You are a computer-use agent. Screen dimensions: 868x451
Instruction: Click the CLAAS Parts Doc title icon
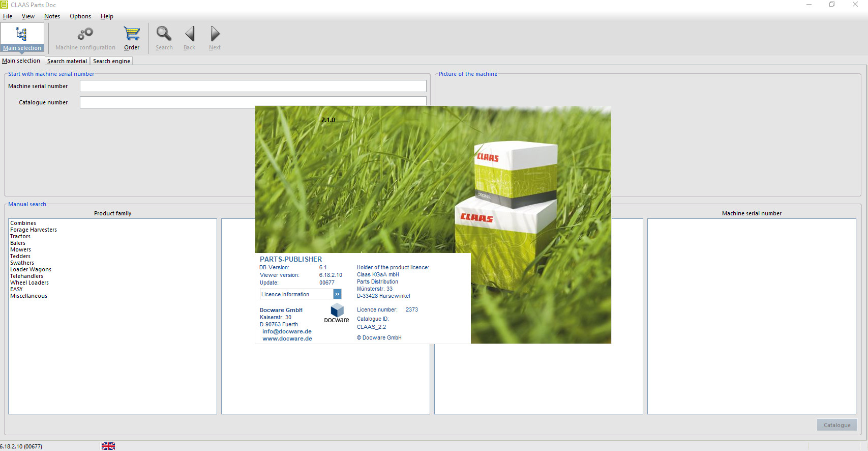click(x=4, y=5)
